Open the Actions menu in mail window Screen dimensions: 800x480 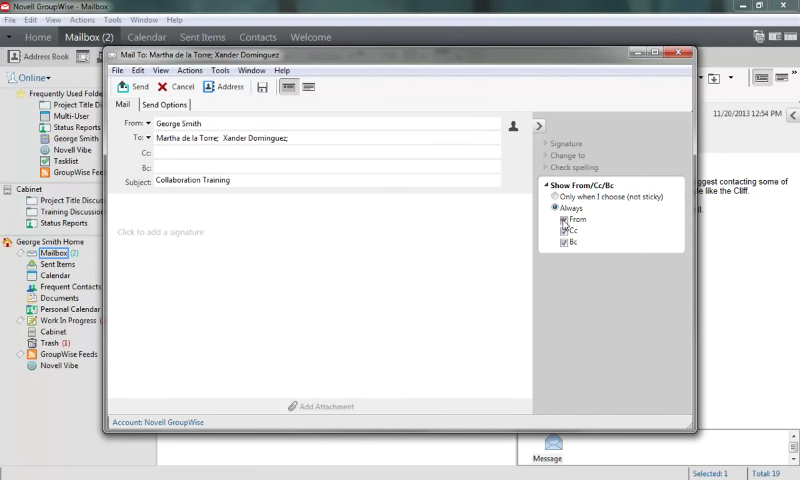click(189, 71)
